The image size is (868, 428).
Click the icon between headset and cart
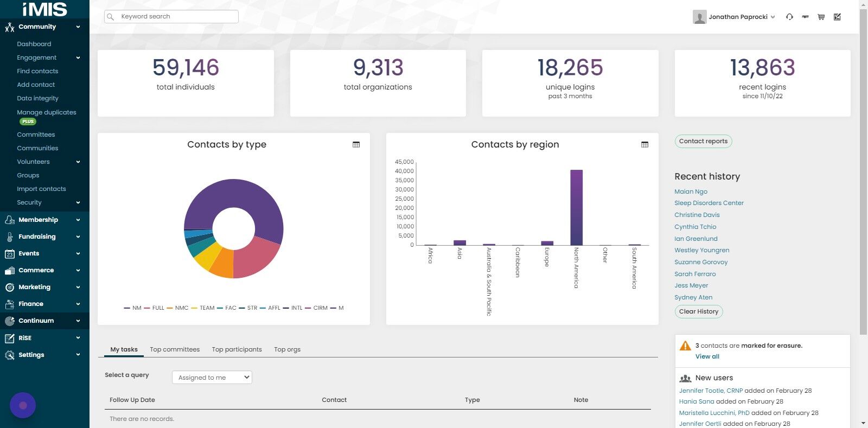coord(805,17)
